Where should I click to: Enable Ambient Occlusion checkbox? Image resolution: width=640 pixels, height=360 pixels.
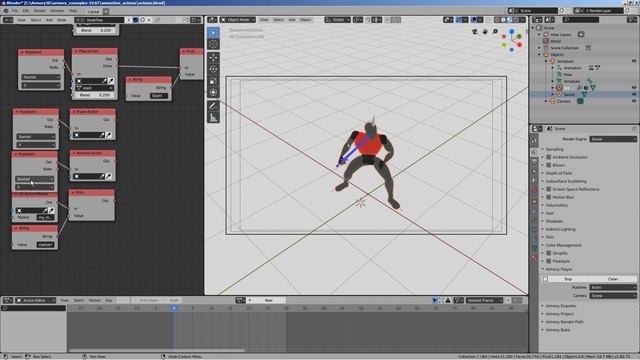(x=549, y=157)
